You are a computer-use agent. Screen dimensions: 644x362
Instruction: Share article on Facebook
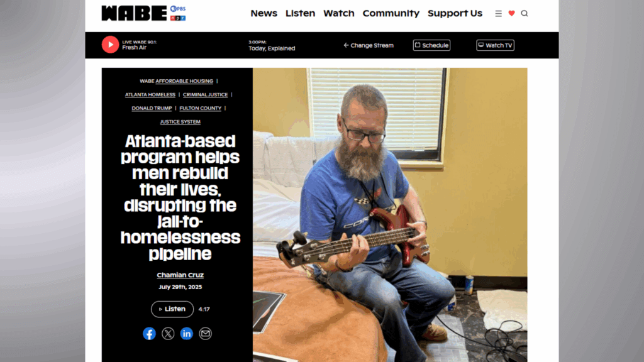(149, 334)
